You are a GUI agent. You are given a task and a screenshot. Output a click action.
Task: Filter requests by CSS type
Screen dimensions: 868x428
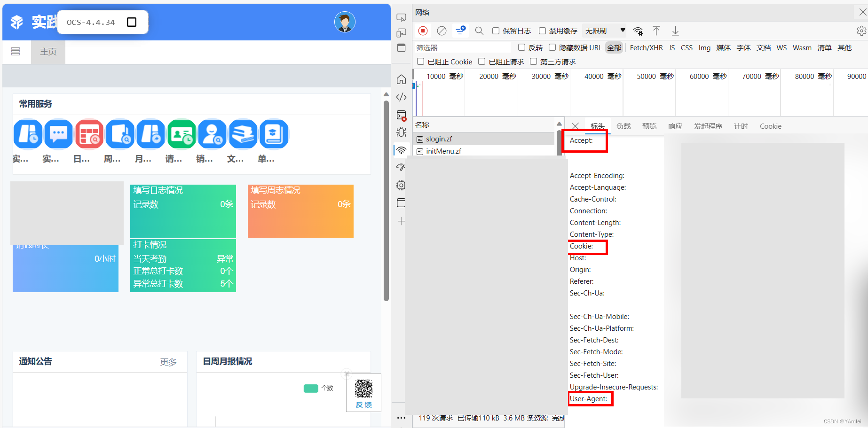pos(687,48)
